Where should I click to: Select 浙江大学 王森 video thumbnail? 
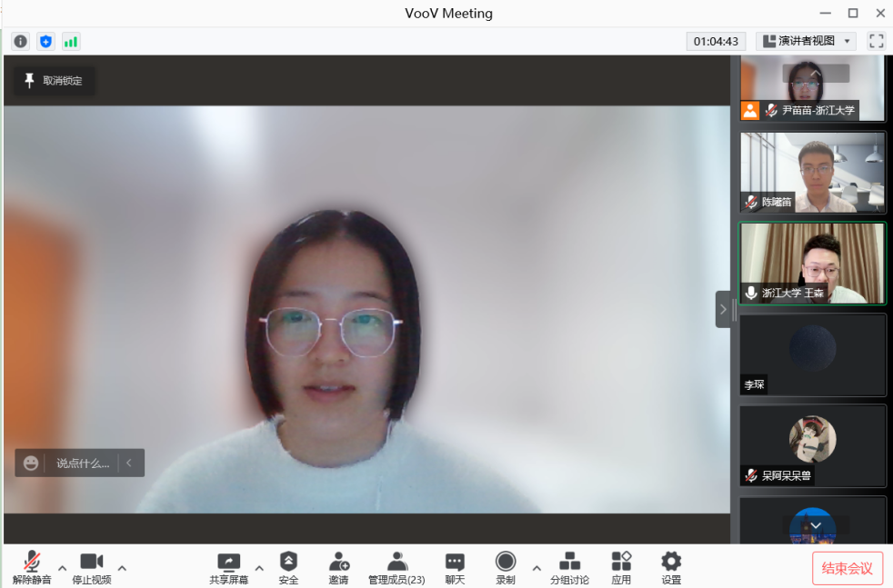813,263
